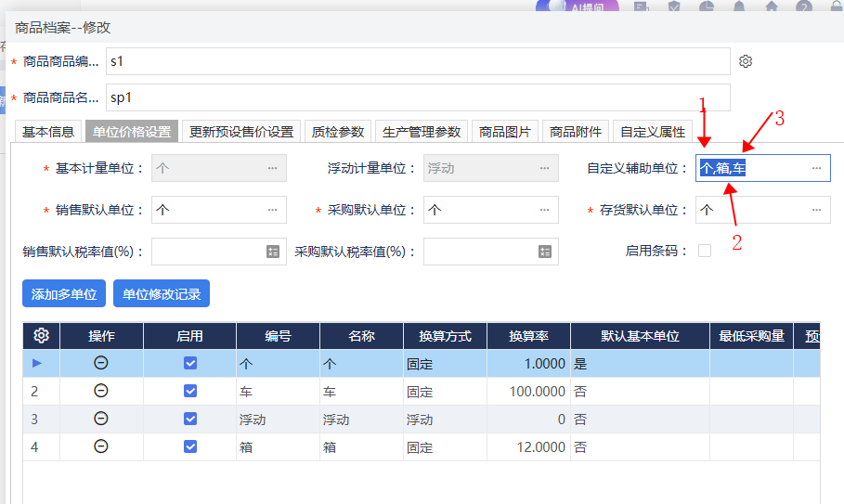Open the AI提问 assistant
Image resolution: width=844 pixels, height=504 pixels.
577,6
